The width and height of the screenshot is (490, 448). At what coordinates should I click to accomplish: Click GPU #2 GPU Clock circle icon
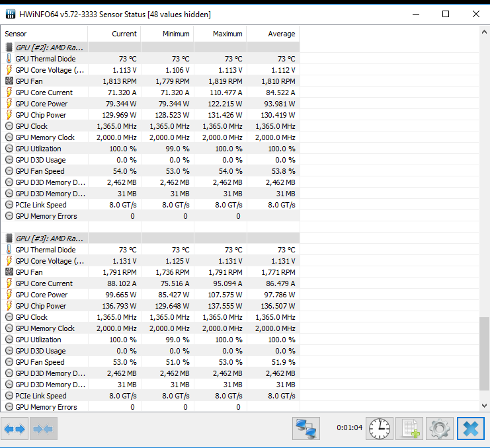click(x=9, y=126)
